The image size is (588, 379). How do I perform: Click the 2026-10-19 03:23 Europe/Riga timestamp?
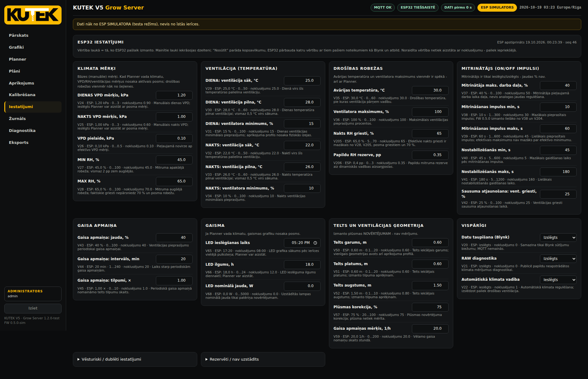550,7
